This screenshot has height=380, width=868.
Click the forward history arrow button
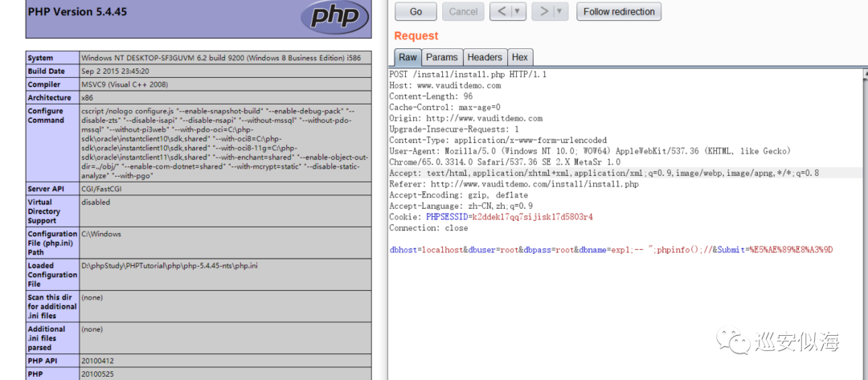(543, 11)
